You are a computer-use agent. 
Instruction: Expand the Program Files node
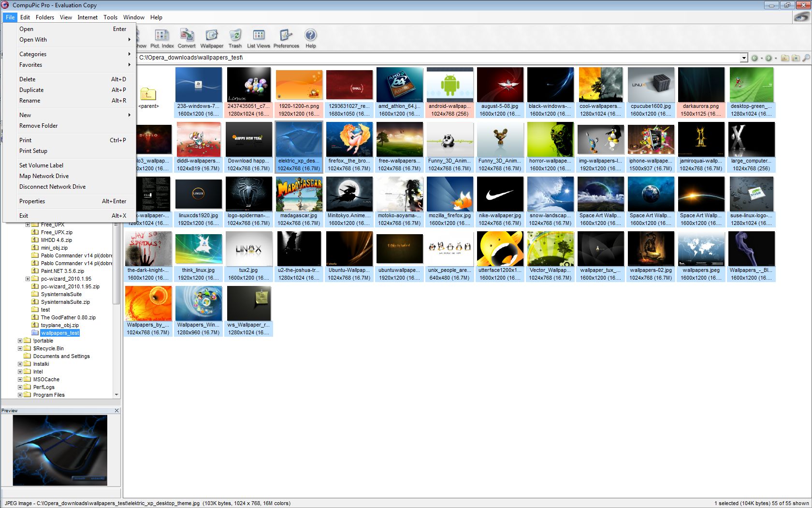(20, 395)
